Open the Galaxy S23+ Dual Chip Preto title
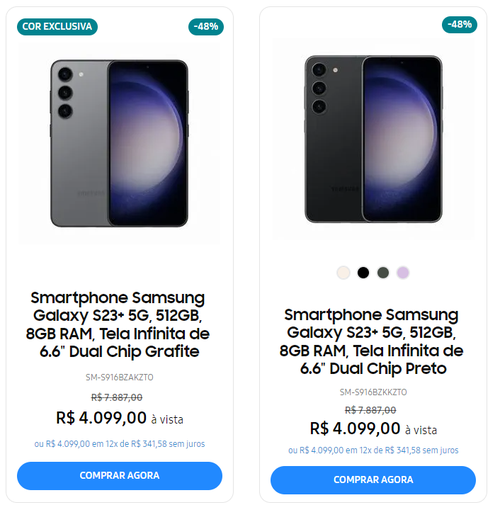Screen dimensions: 500x505 372,342
